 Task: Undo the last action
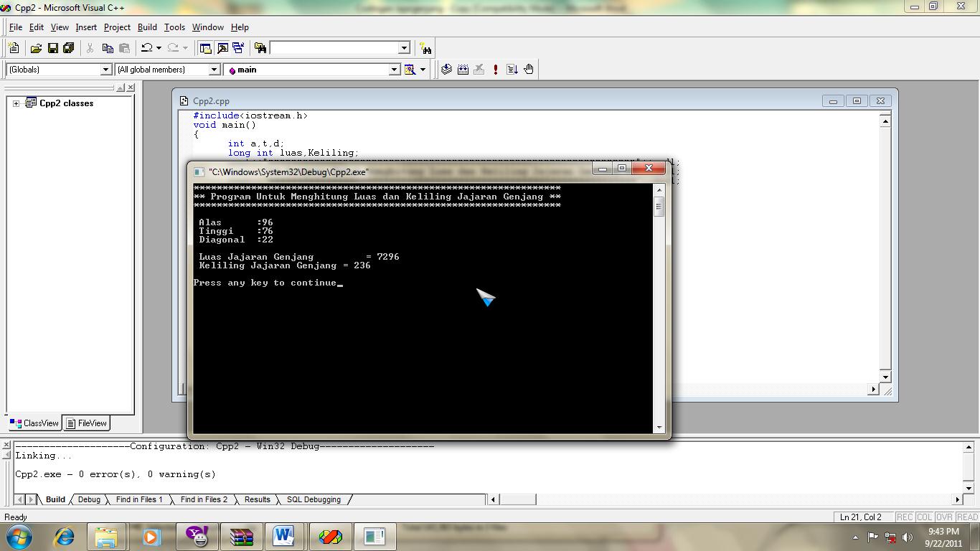(x=146, y=48)
